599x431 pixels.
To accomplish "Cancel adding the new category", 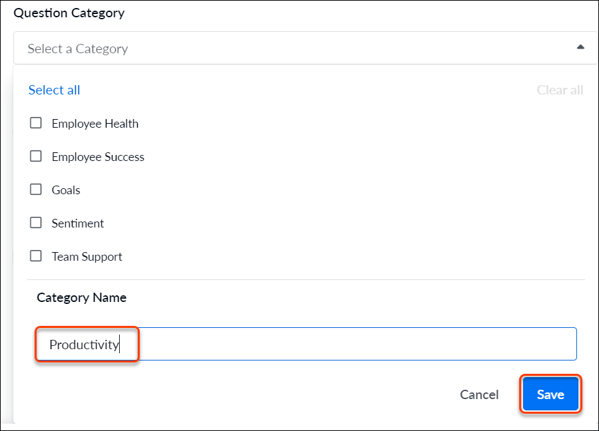I will point(479,394).
